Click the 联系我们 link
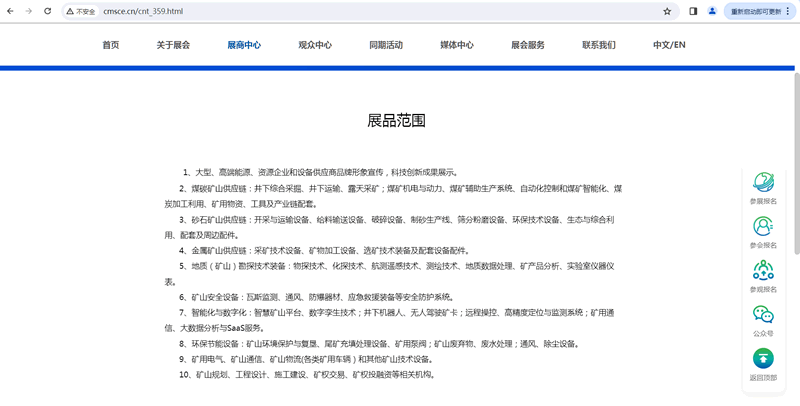The height and width of the screenshot is (406, 800). (599, 45)
